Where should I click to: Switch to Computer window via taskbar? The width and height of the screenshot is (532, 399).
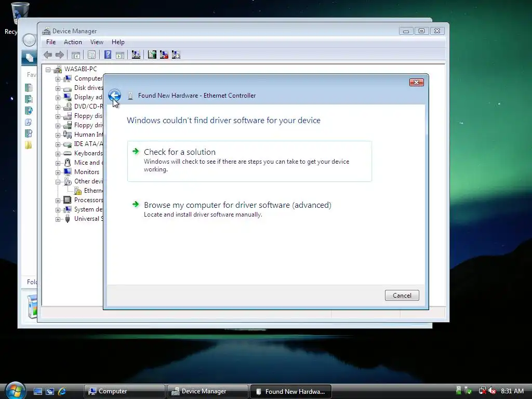pos(125,391)
